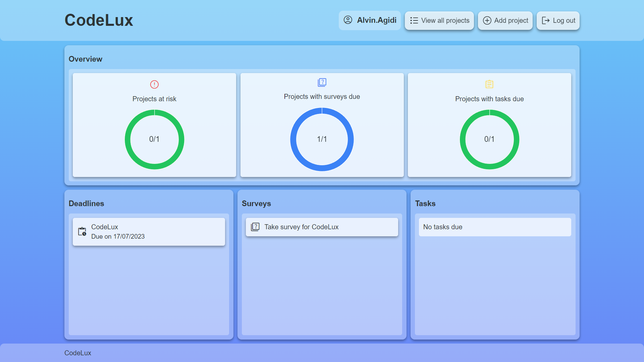The height and width of the screenshot is (362, 644).
Task: Open Take survey for CodeLux
Action: [x=322, y=227]
